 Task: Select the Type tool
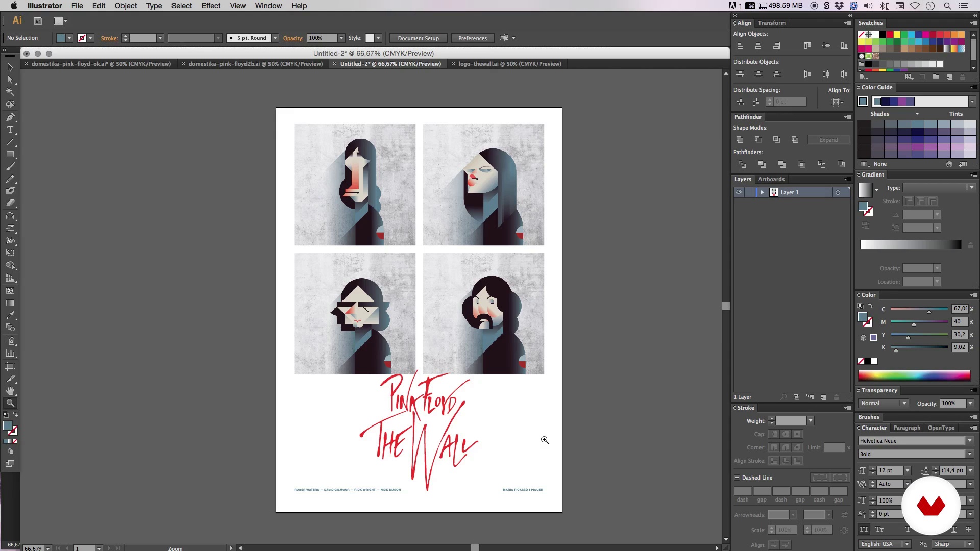pos(10,130)
